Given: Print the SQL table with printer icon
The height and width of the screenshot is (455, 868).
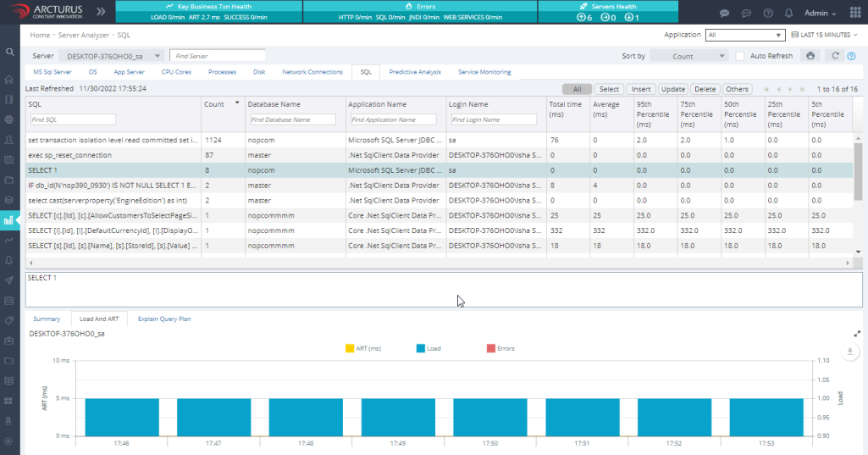Looking at the screenshot, I should tap(810, 55).
